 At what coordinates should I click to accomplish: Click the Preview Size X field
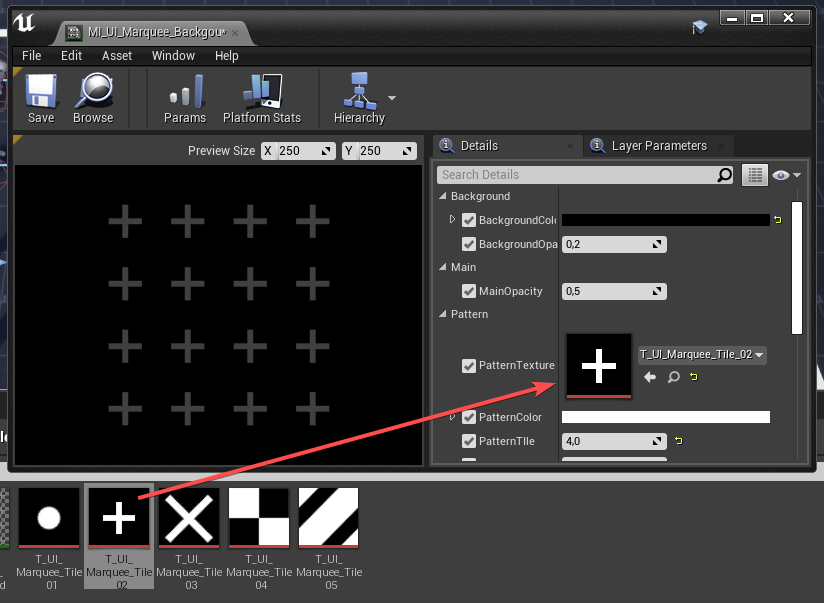pyautogui.click(x=298, y=151)
